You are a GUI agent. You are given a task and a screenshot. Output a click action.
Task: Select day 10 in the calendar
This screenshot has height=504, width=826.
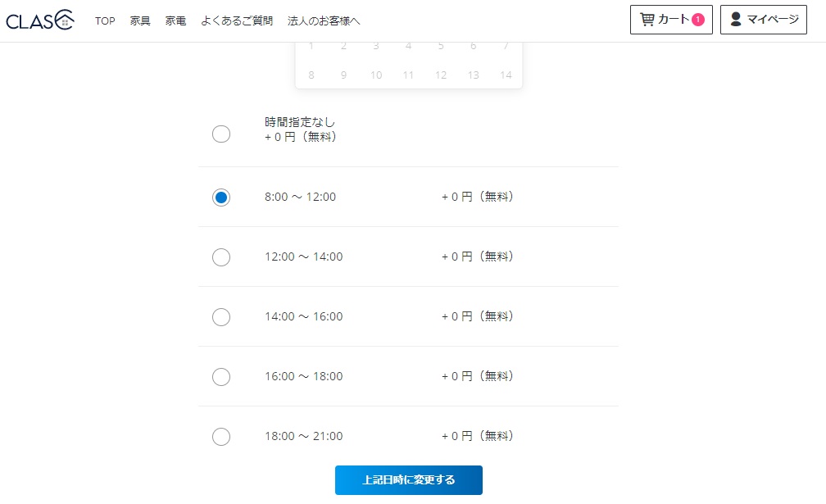[376, 75]
